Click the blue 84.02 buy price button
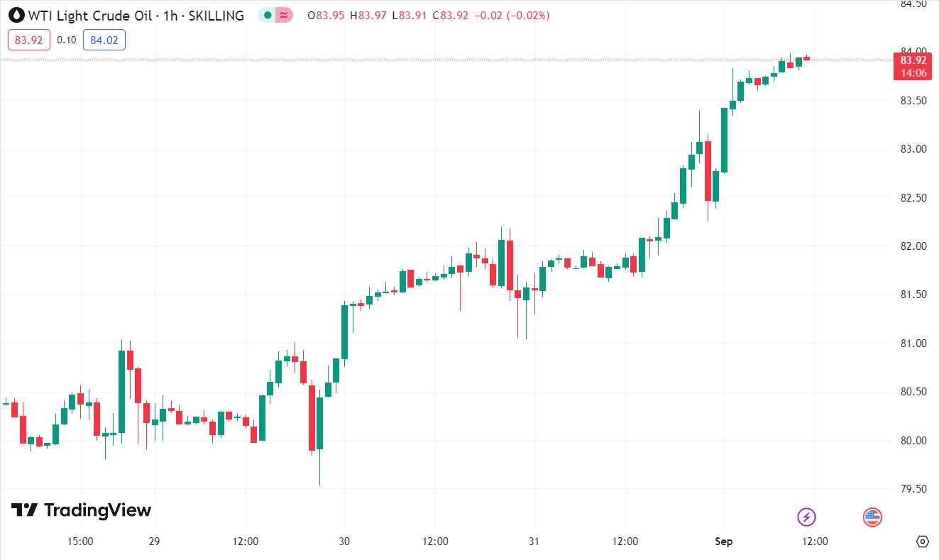The height and width of the screenshot is (560, 939). click(x=104, y=40)
